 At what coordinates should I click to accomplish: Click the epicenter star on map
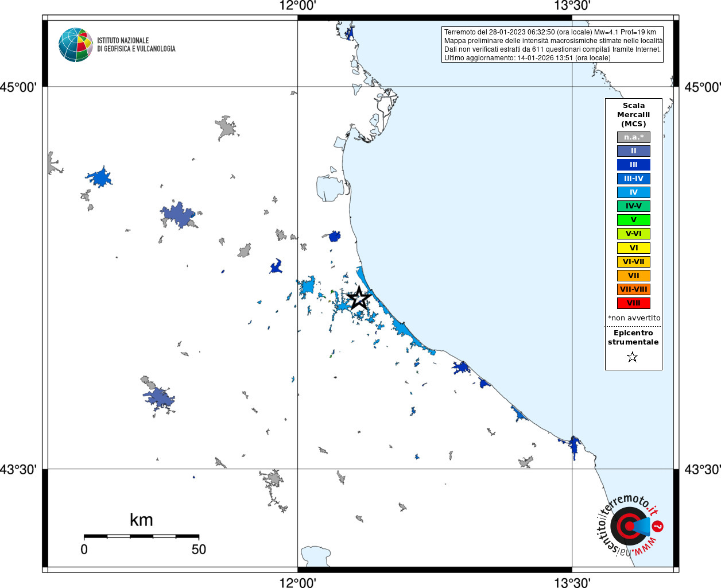pos(359,298)
